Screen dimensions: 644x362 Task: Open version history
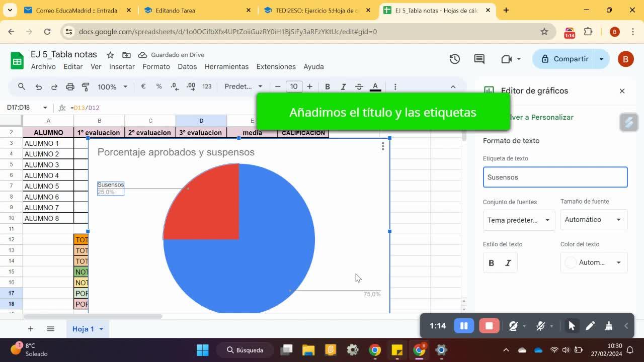(x=455, y=59)
